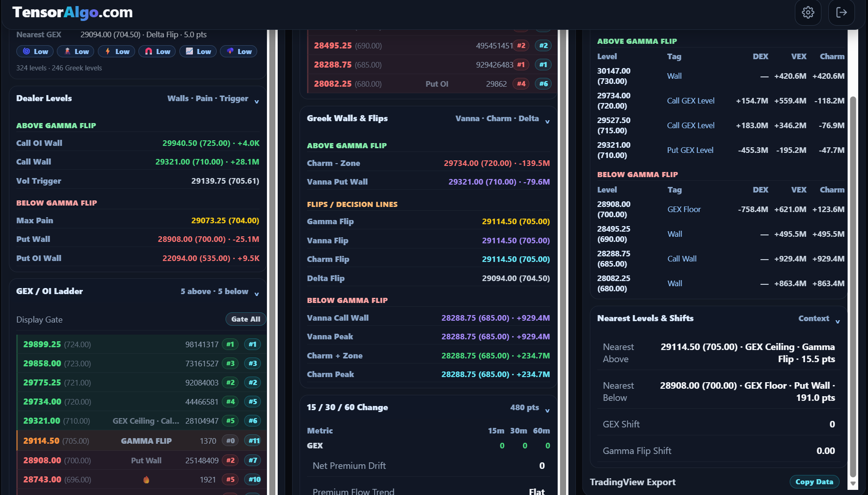
Task: Select the Max Pain value 29073.25
Action: [226, 220]
